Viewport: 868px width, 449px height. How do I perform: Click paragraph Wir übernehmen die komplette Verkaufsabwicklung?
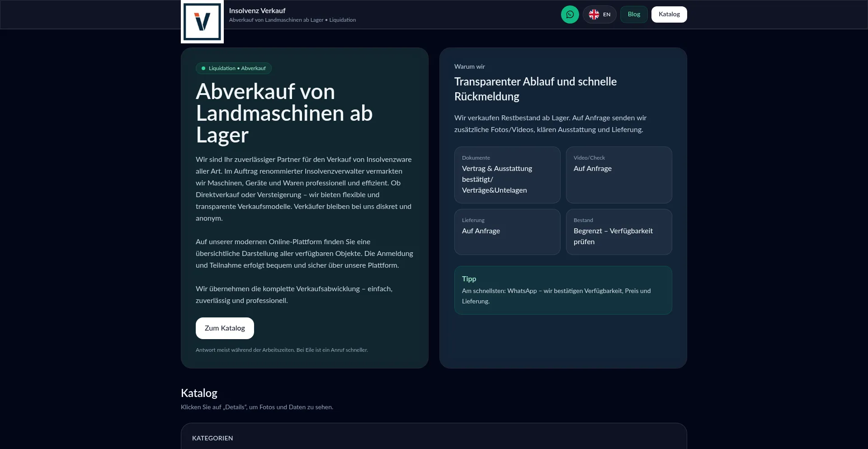pos(294,294)
